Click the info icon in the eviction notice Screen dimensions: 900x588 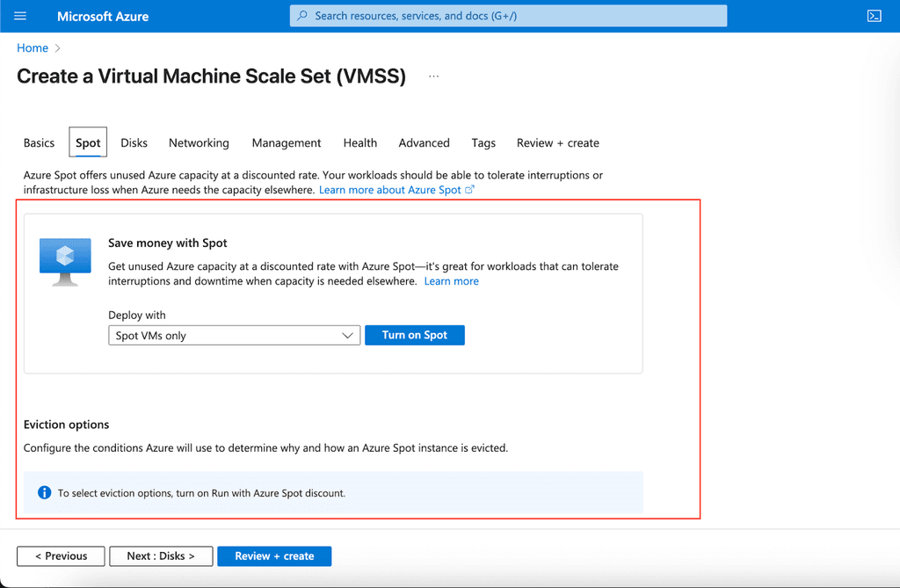tap(44, 491)
